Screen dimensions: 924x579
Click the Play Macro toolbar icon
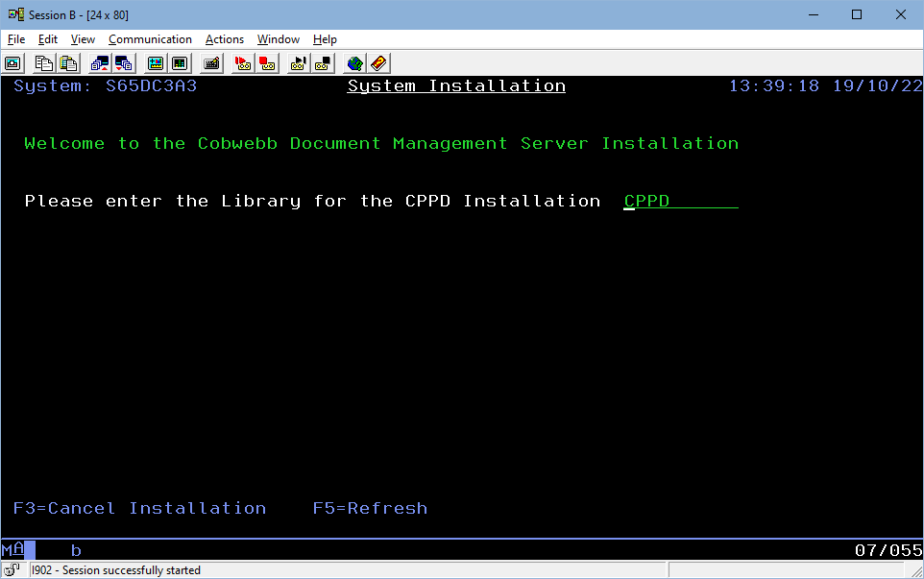(x=242, y=63)
